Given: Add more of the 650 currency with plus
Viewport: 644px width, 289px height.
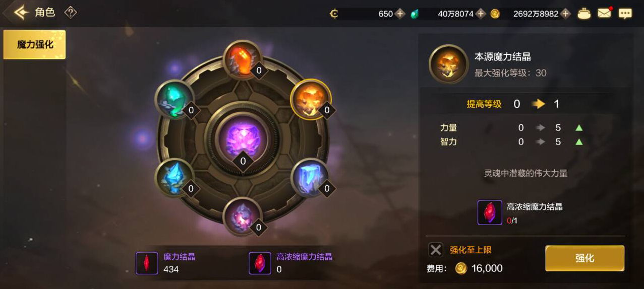Looking at the screenshot, I should [x=400, y=14].
